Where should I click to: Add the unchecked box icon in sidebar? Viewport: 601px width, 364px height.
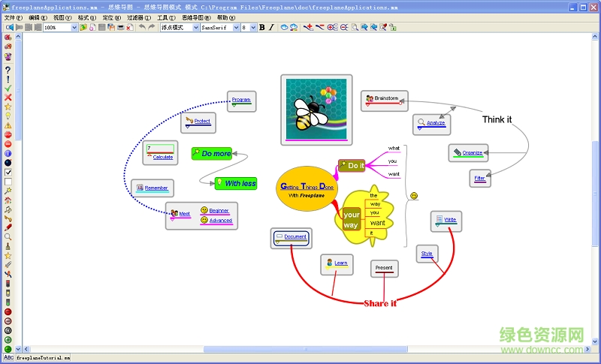[8, 182]
